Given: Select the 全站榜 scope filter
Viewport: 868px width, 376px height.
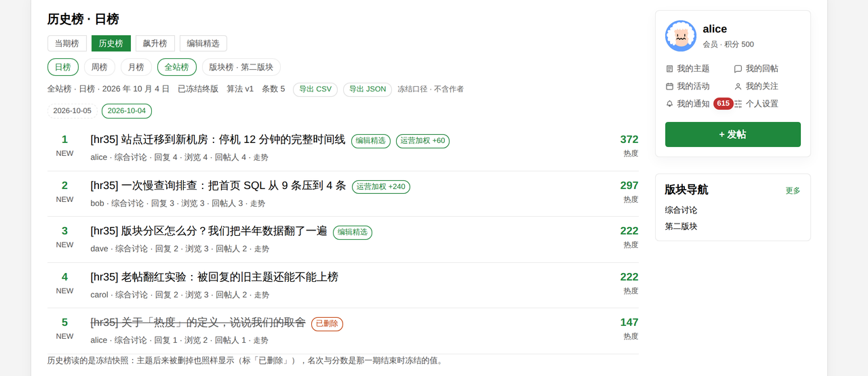Looking at the screenshot, I should coord(177,67).
